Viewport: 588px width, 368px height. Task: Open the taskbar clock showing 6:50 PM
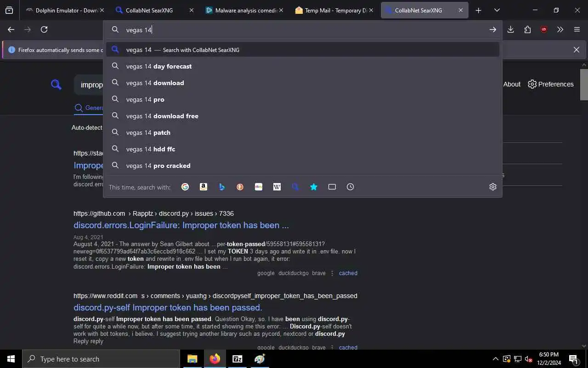548,359
